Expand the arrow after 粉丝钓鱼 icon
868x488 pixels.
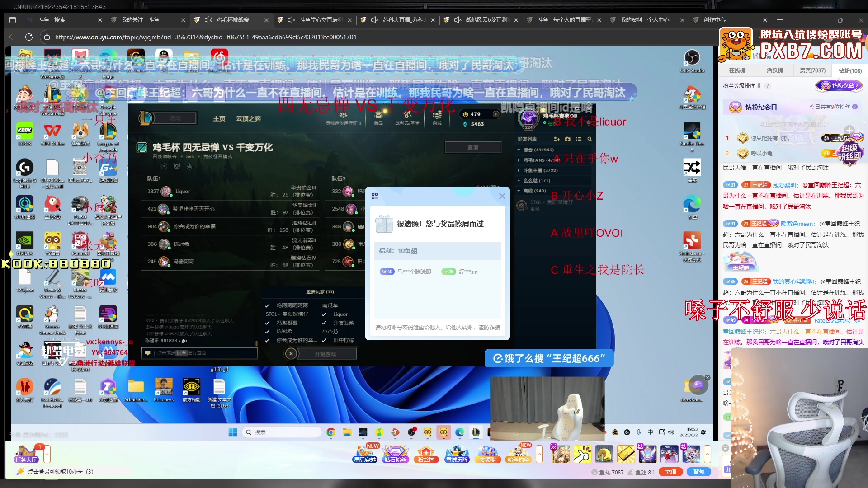(x=539, y=454)
